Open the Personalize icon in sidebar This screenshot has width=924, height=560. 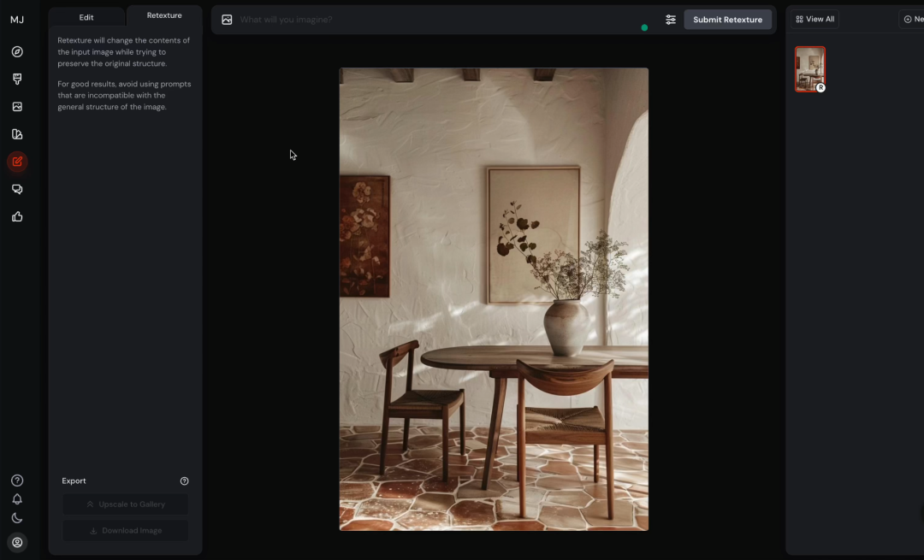pyautogui.click(x=17, y=134)
